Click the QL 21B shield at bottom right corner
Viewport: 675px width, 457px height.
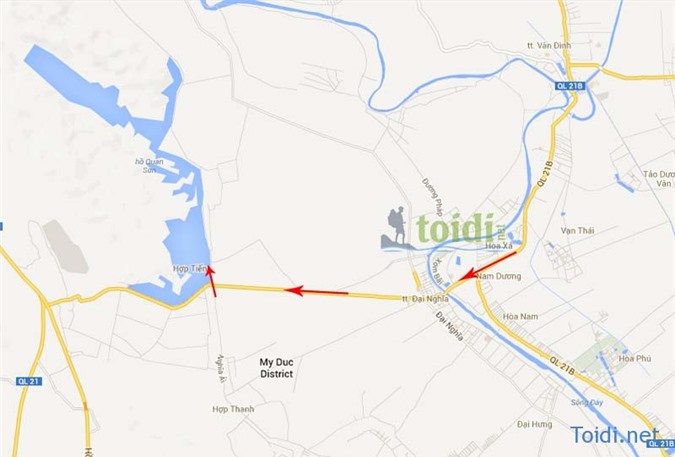tap(661, 444)
